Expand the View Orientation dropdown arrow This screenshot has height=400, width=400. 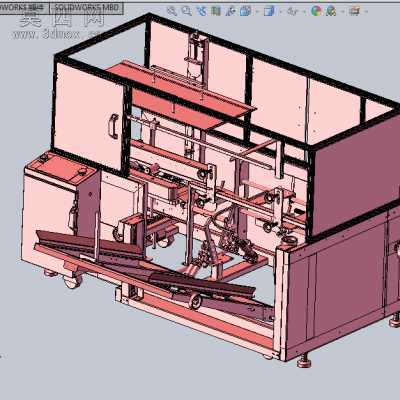coord(257,12)
